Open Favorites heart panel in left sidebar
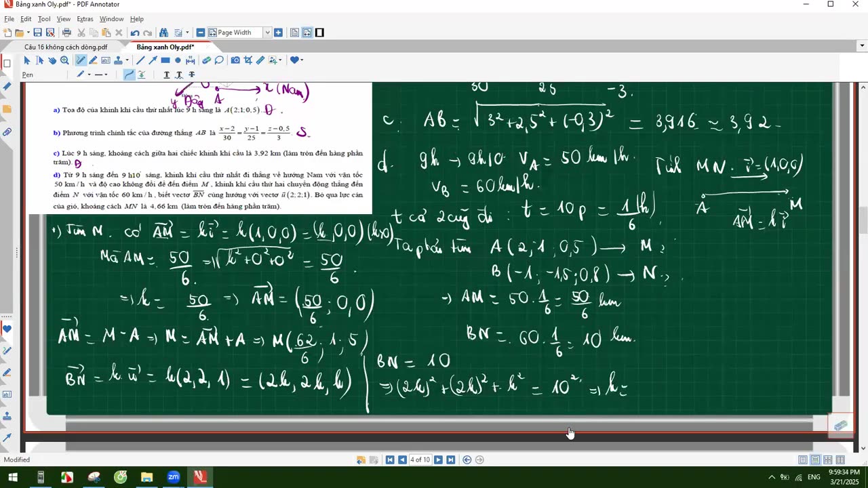Viewport: 868px width, 488px height. 7,329
